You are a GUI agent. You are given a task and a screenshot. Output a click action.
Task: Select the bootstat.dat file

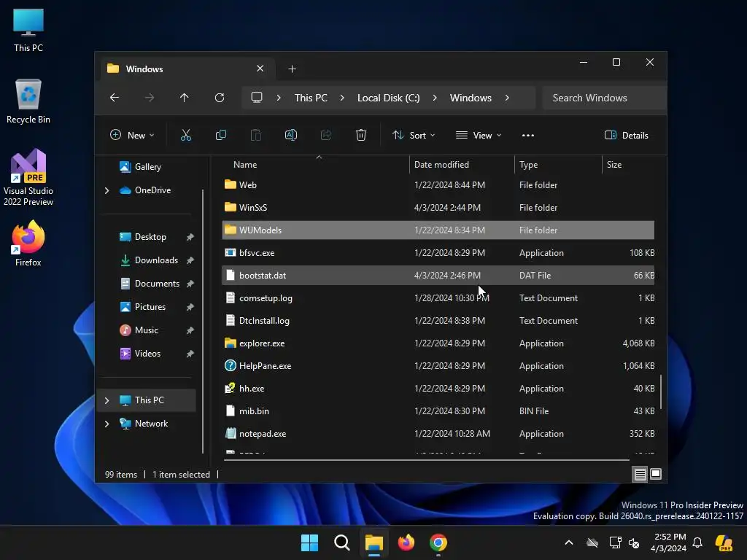[438, 275]
